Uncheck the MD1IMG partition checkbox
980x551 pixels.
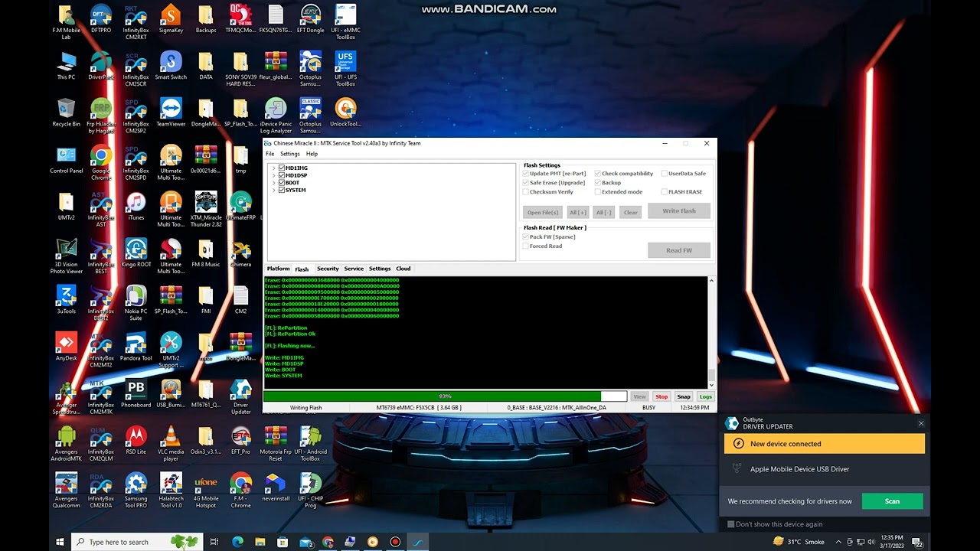tap(282, 168)
